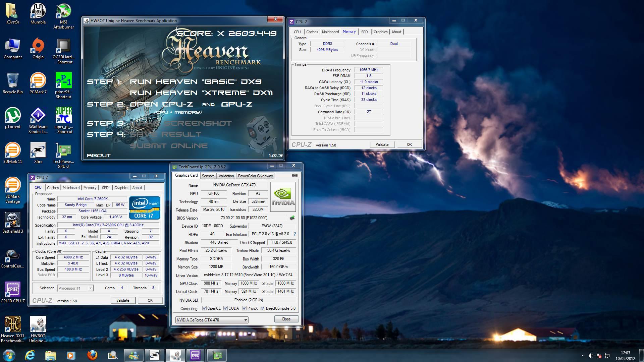Select CPU tab in memory CPU-Z window
This screenshot has height=362, width=644.
pyautogui.click(x=297, y=32)
